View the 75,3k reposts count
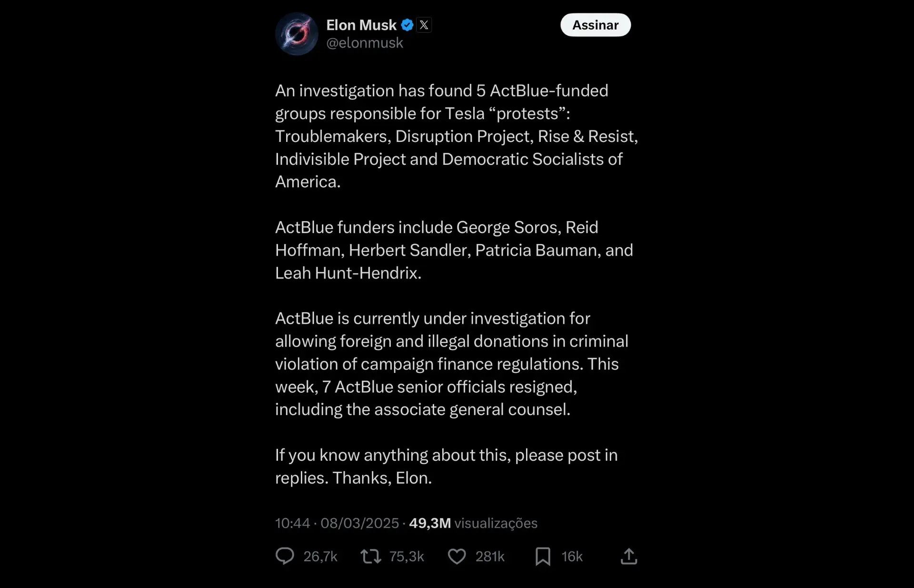The width and height of the screenshot is (914, 588). coord(407,556)
